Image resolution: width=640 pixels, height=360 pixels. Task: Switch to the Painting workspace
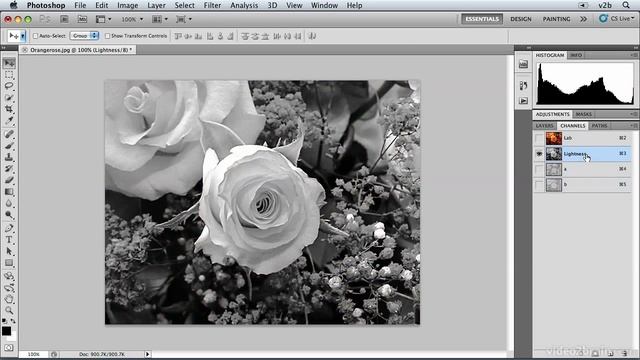[556, 19]
